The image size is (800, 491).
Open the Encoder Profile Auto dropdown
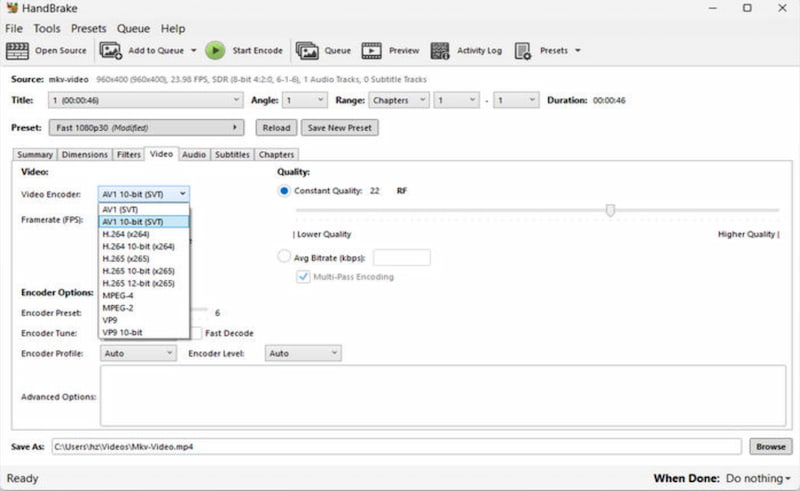pos(138,353)
